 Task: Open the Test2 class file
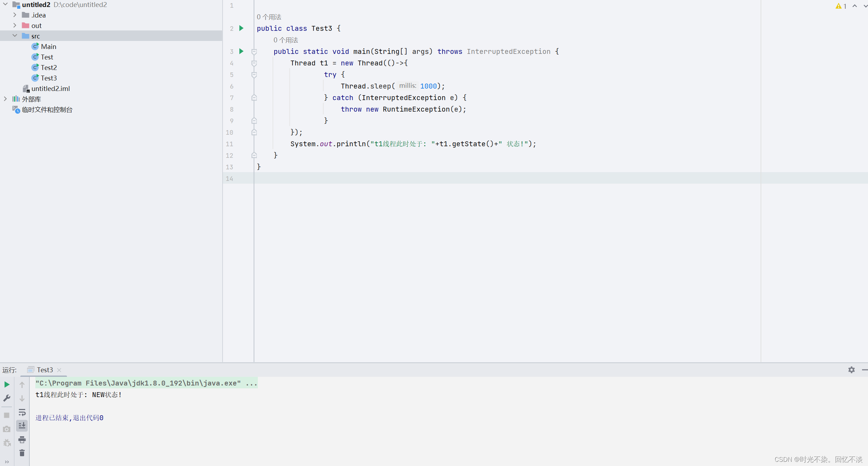pos(49,68)
